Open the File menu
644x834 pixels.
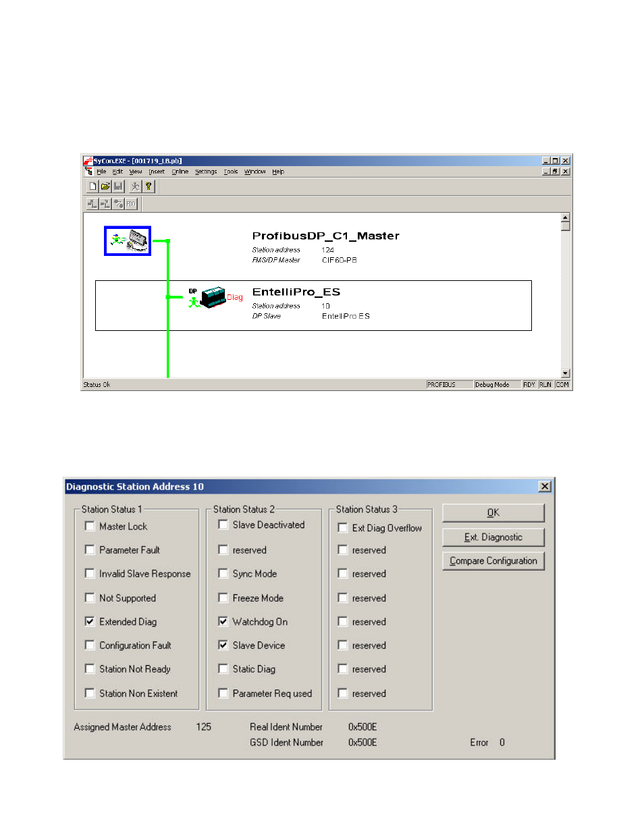(x=101, y=172)
